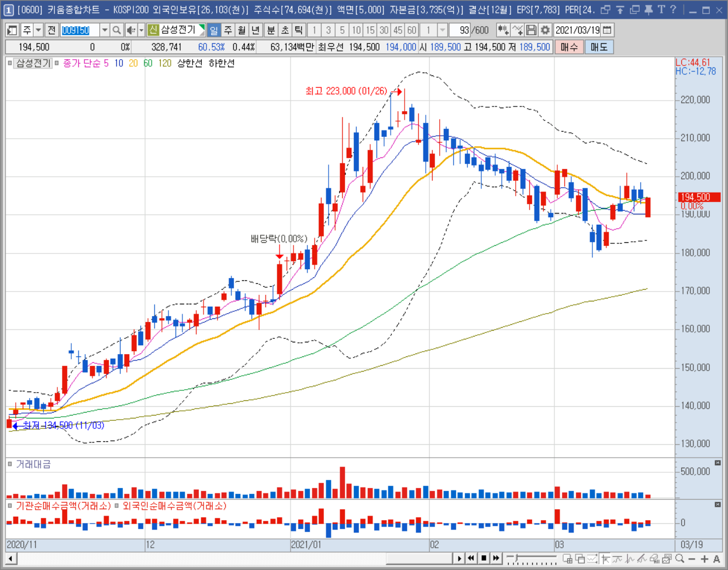
Task: Click the 45 interval preset button
Action: click(398, 30)
